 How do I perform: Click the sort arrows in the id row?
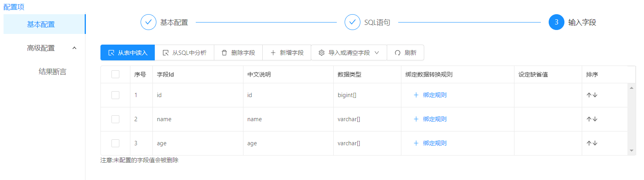(592, 95)
